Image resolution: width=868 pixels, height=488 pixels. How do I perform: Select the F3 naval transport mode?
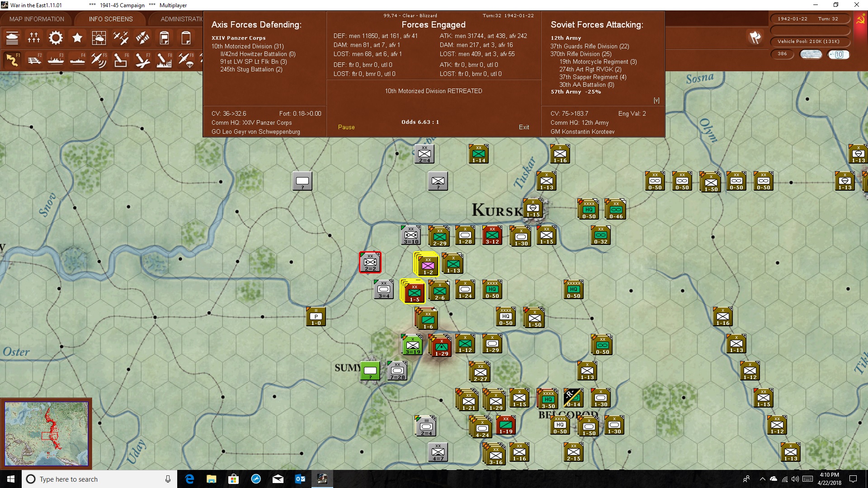(x=56, y=60)
